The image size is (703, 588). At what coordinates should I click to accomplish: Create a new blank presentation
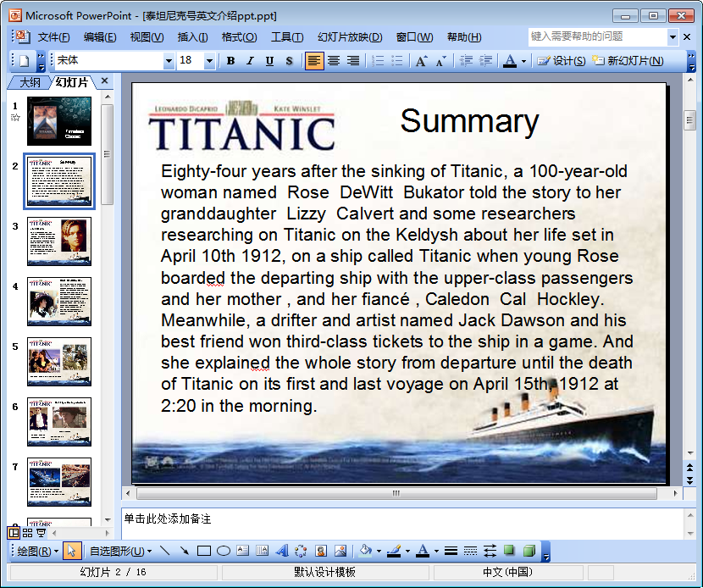click(25, 61)
